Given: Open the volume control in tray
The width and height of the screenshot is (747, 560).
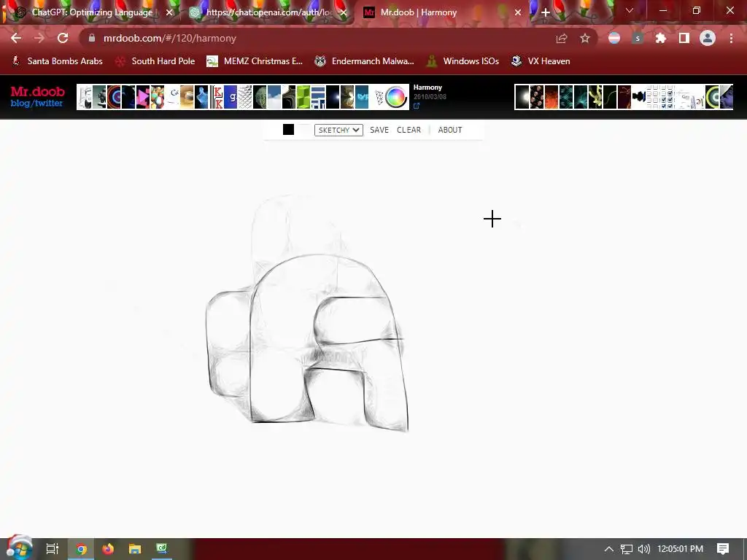Looking at the screenshot, I should 643,549.
